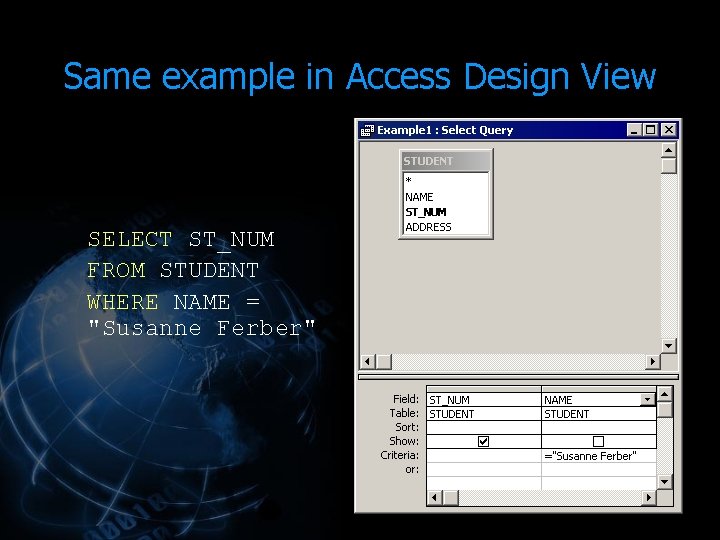
Task: Click the column selector above NAME
Action: coord(599,389)
